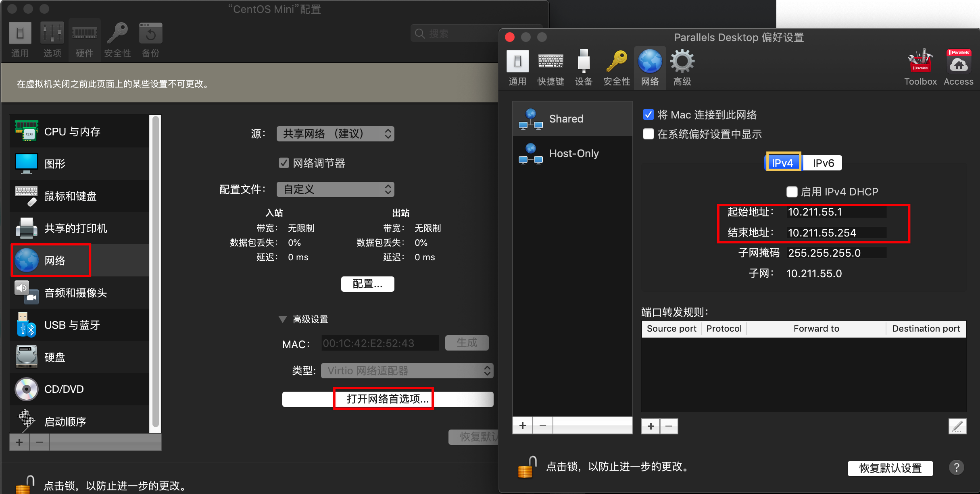Screen dimensions: 980x494
Task: Switch to the IPv4 tab
Action: 783,163
